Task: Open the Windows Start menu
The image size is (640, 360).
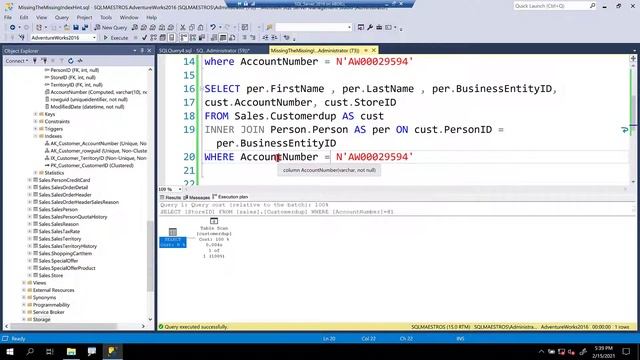Action: [10, 351]
